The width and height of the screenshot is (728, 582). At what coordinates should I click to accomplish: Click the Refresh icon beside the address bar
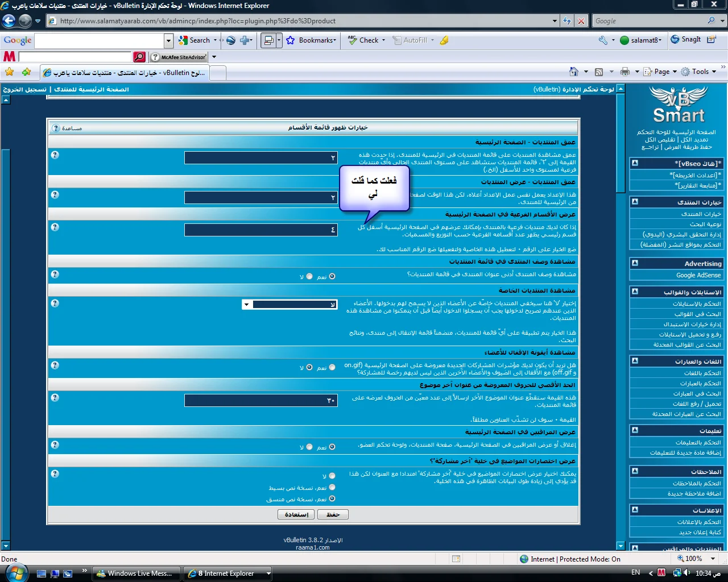tap(567, 21)
